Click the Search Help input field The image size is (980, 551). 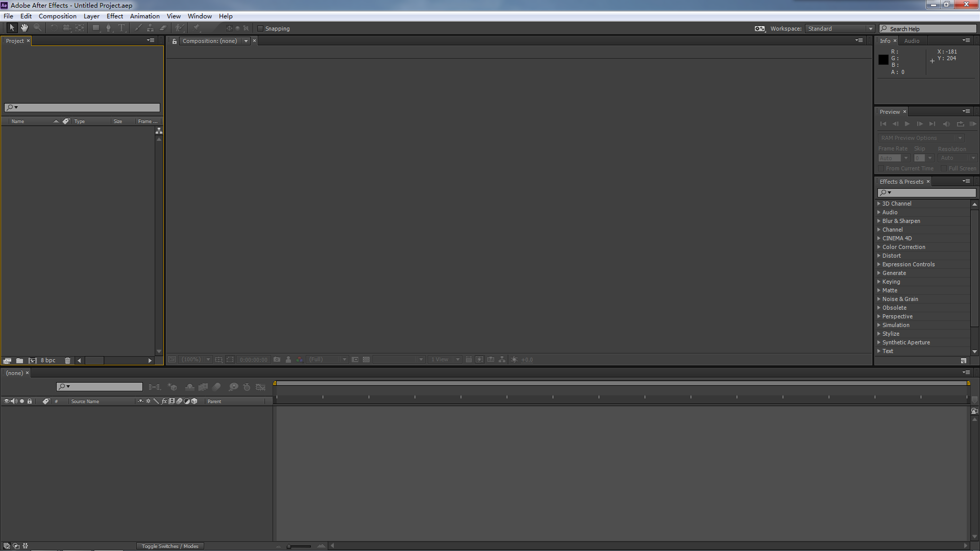(927, 29)
